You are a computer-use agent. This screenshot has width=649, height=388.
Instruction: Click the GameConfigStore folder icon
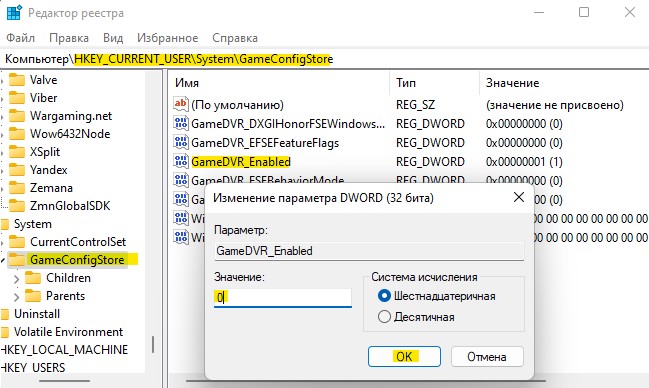coord(17,260)
